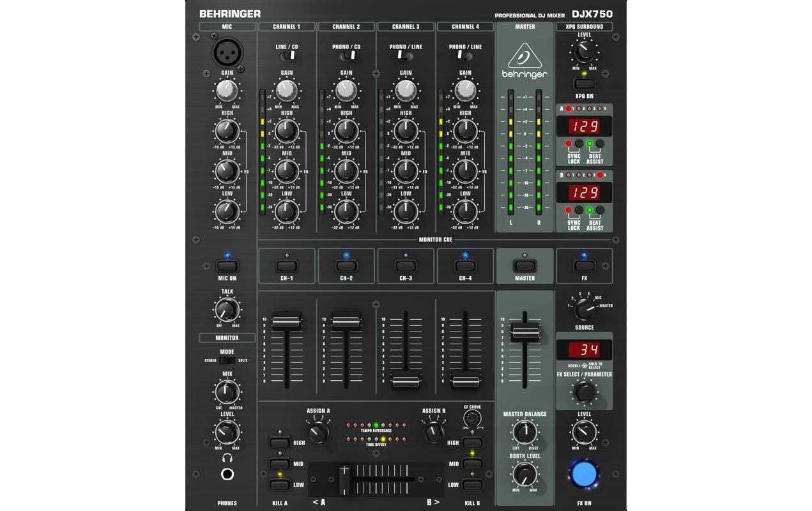Enable CH-1 monitor cue button
Screen dimensions: 812x511
[286, 266]
